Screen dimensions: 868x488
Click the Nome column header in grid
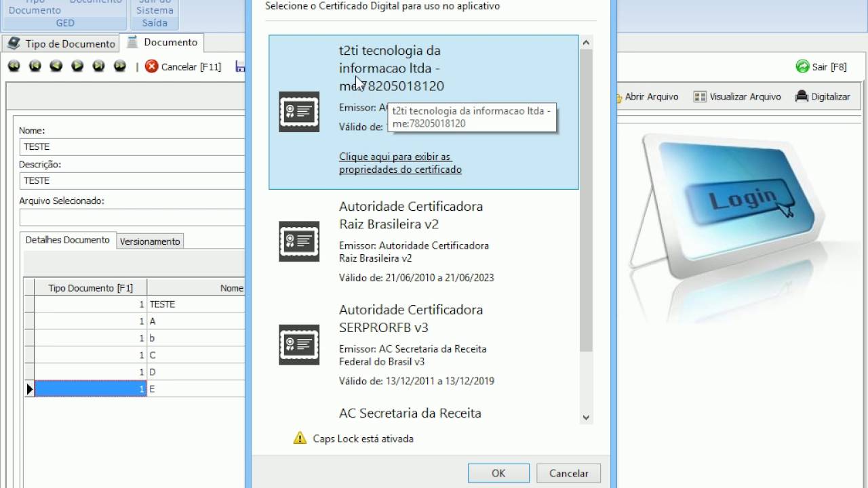[x=196, y=288]
